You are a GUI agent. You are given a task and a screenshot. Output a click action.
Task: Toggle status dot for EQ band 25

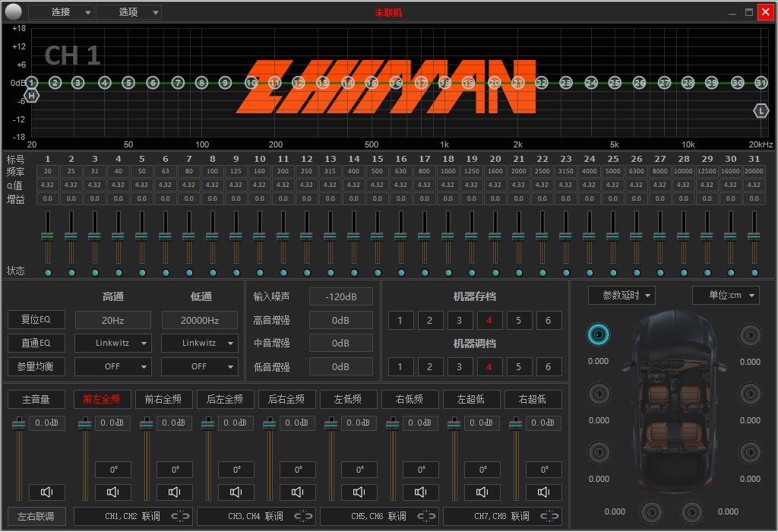coord(613,272)
